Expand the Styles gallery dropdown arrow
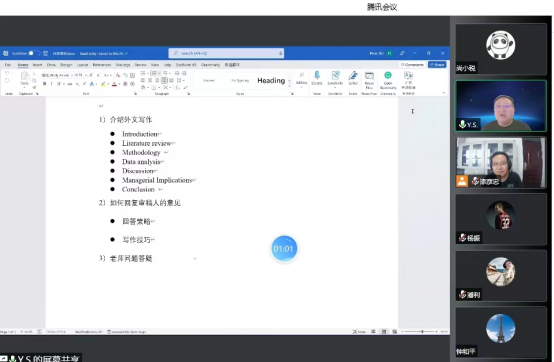 (x=290, y=85)
